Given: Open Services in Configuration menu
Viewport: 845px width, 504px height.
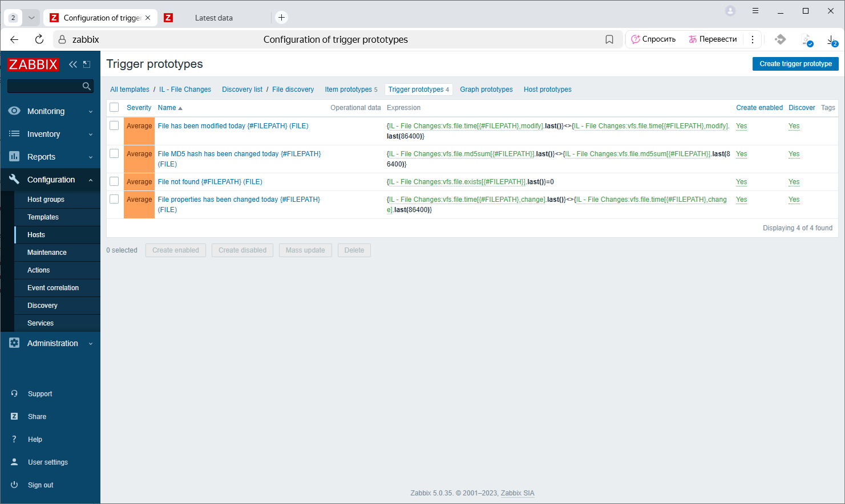Looking at the screenshot, I should pos(41,323).
